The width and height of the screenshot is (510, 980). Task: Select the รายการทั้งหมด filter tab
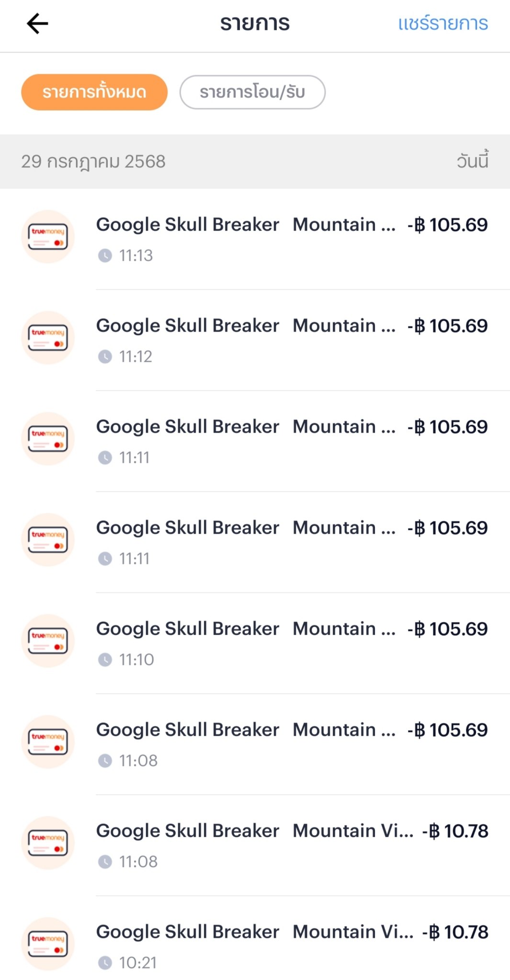coord(94,92)
